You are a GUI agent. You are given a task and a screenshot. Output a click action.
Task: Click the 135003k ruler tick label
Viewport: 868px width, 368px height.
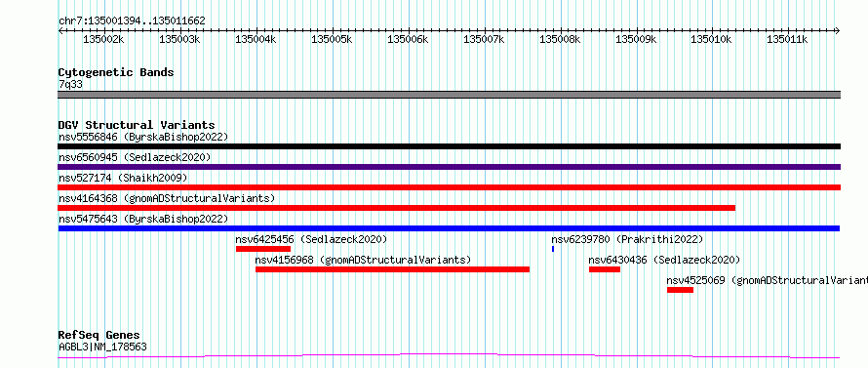pos(179,39)
